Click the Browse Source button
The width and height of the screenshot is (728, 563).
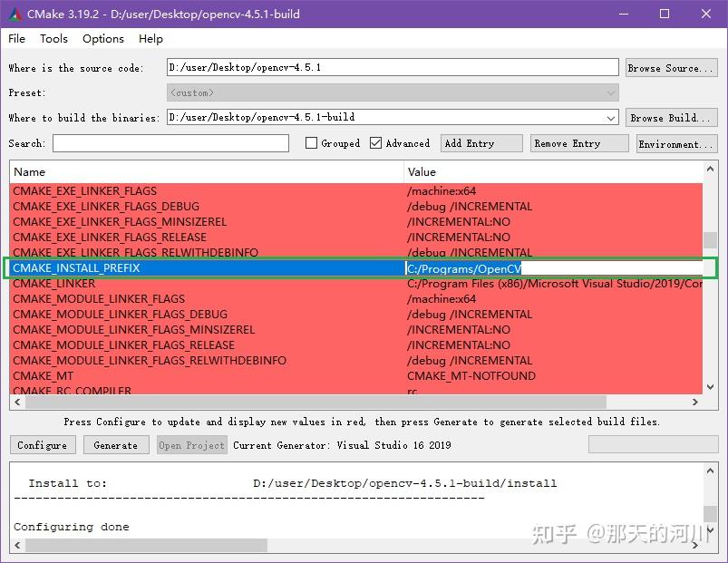(671, 66)
